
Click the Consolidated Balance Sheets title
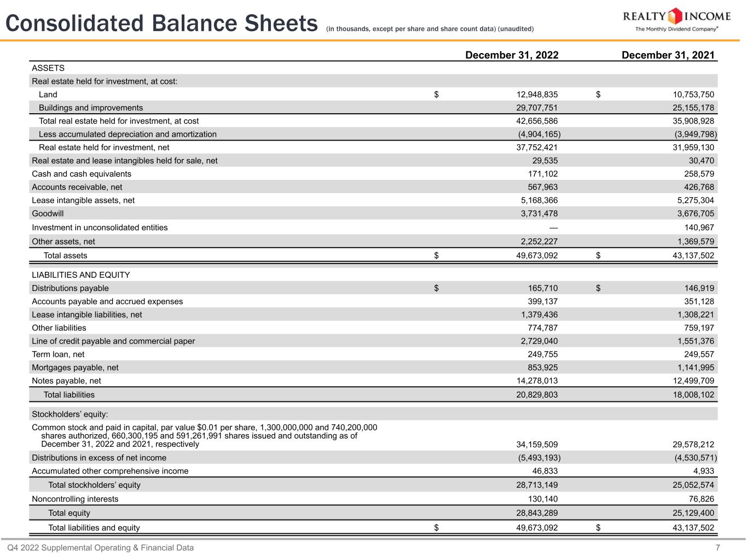coord(161,24)
